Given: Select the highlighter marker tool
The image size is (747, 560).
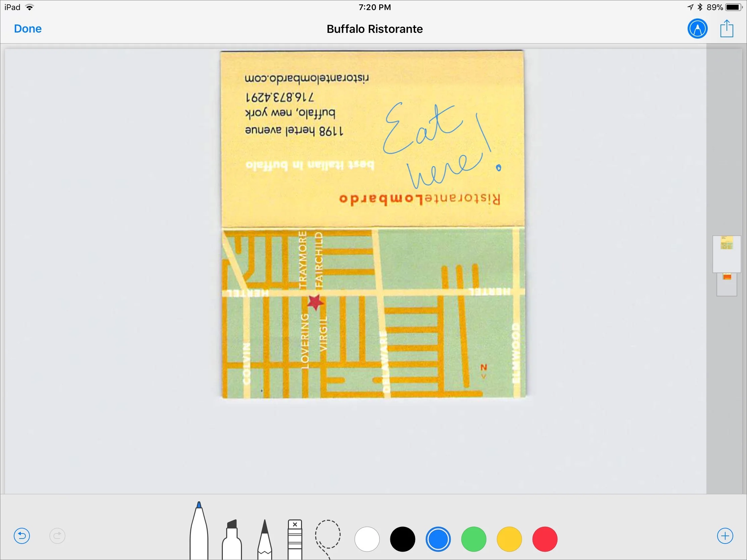Looking at the screenshot, I should coord(232,540).
